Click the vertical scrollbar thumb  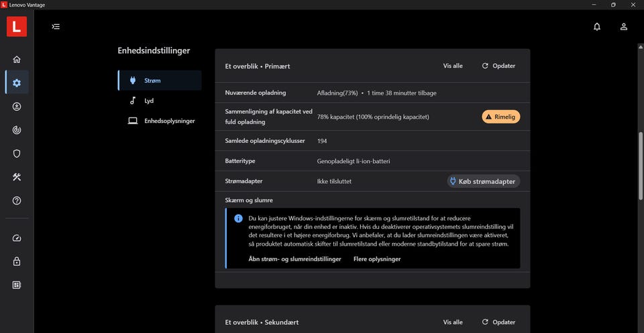(640, 166)
